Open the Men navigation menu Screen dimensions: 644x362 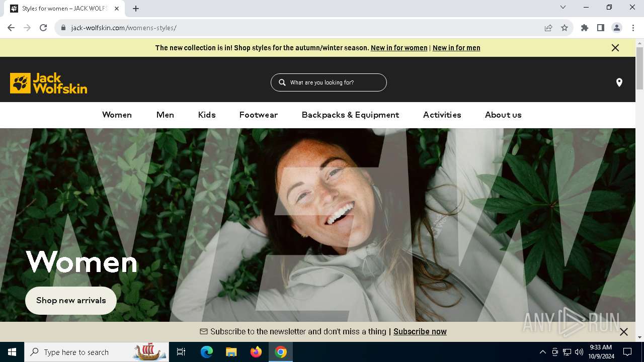165,115
